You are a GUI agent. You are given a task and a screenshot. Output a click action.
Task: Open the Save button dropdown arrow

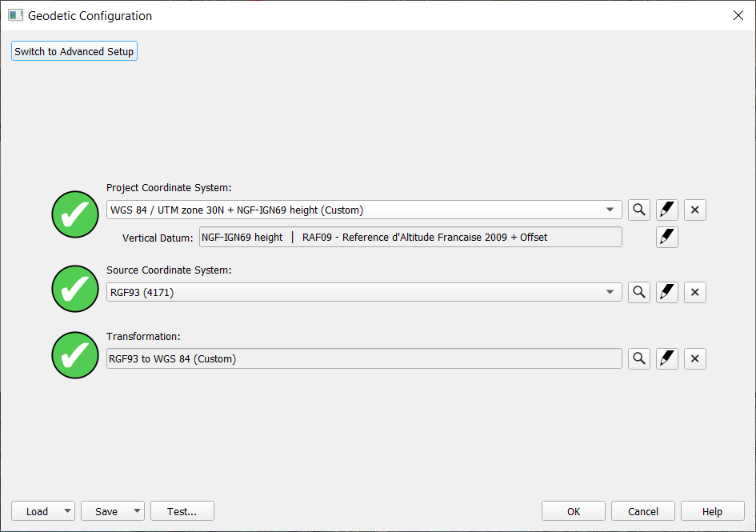[137, 511]
